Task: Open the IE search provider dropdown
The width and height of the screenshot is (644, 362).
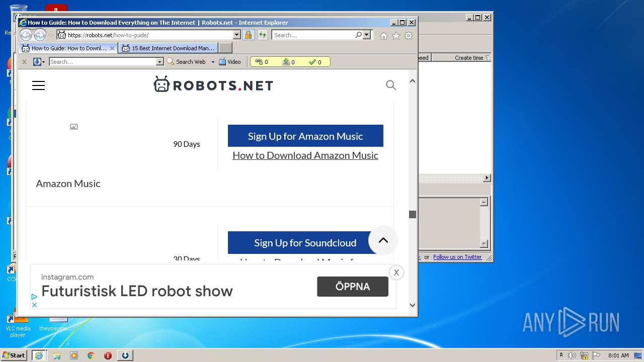Action: pos(367,35)
